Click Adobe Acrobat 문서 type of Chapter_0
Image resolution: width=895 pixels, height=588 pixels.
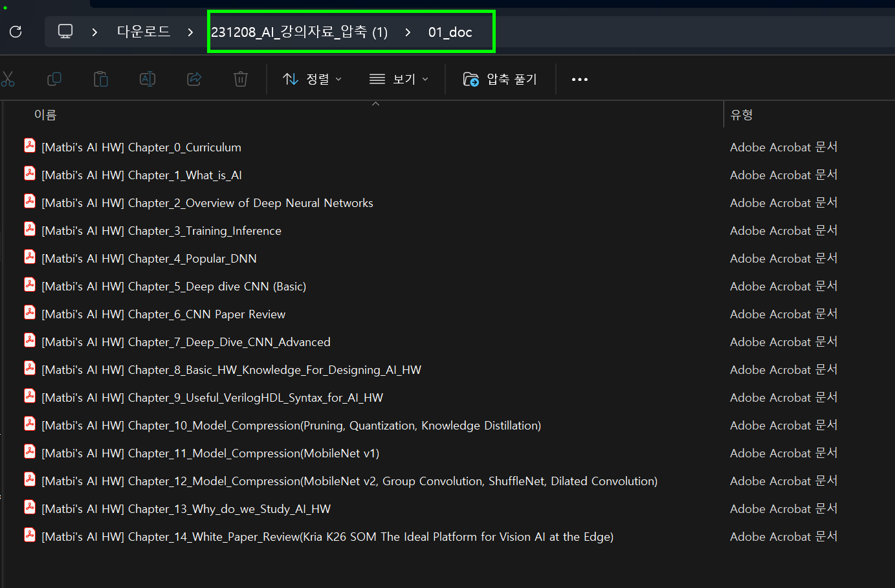point(784,147)
